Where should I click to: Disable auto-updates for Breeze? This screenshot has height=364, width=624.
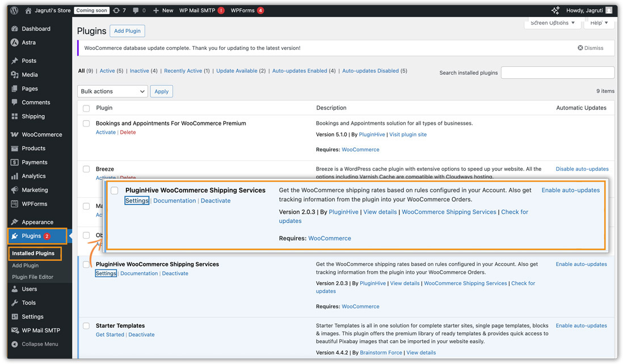582,169
